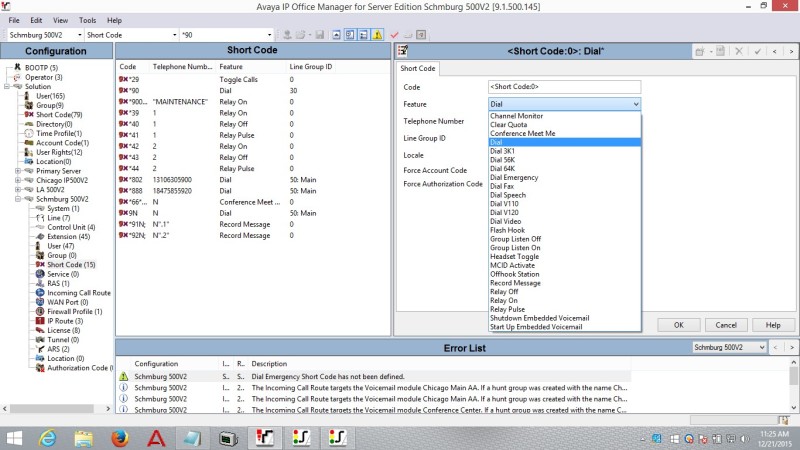Open the Help menu
Viewport: 800px width, 450px height.
(x=114, y=20)
